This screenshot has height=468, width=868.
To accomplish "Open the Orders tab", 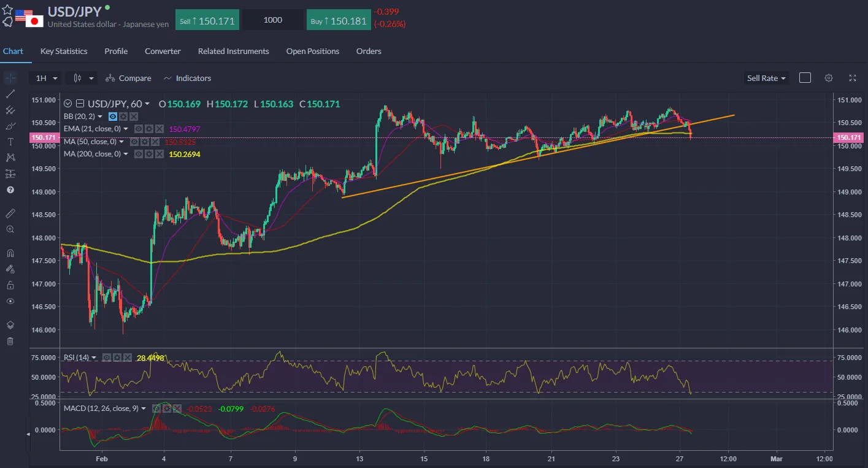I will point(369,52).
